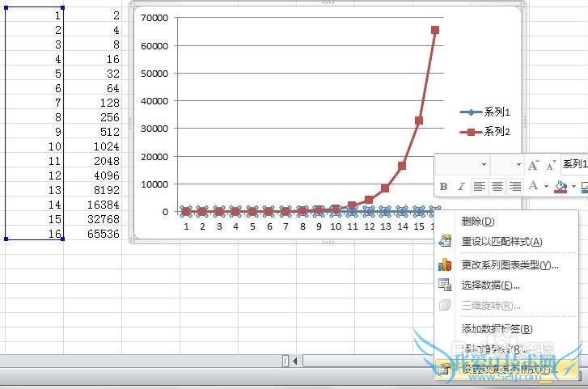Toggle Italic in the mini toolbar
Image resolution: width=588 pixels, height=389 pixels.
point(461,187)
